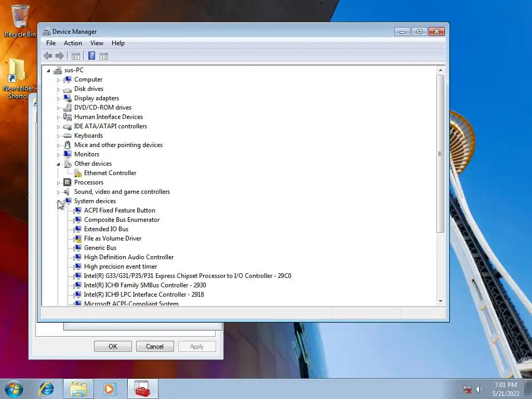Expand the Computer category
This screenshot has height=399, width=532.
[58, 80]
